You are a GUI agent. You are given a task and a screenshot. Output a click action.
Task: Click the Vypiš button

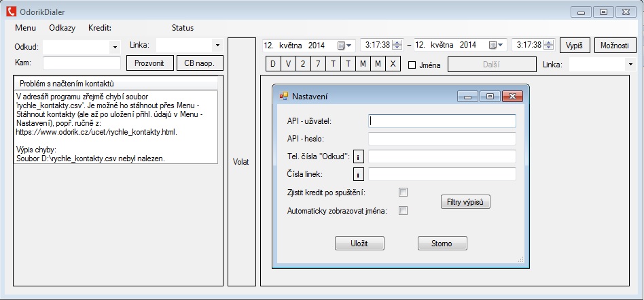point(575,46)
